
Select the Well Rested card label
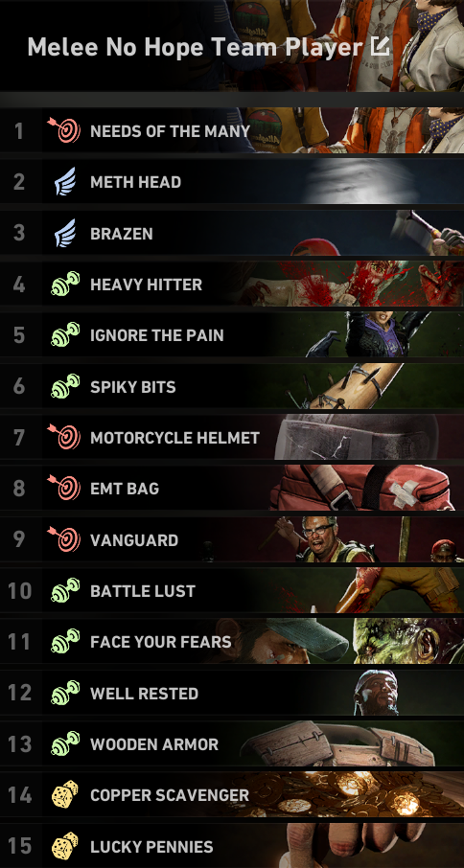(144, 693)
